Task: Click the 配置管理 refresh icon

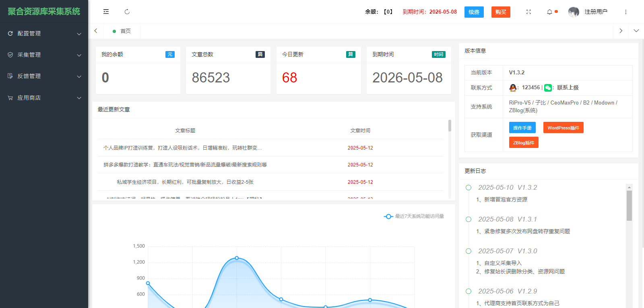Action: pos(10,33)
